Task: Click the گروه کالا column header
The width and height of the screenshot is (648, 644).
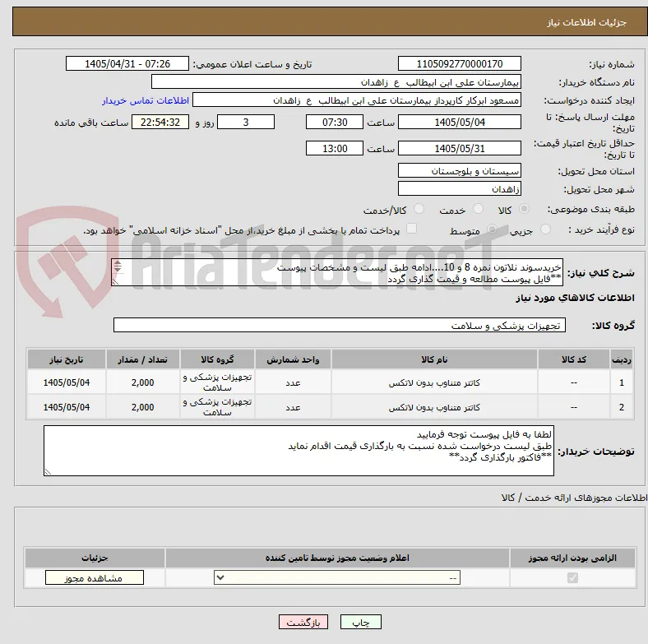Action: click(217, 359)
